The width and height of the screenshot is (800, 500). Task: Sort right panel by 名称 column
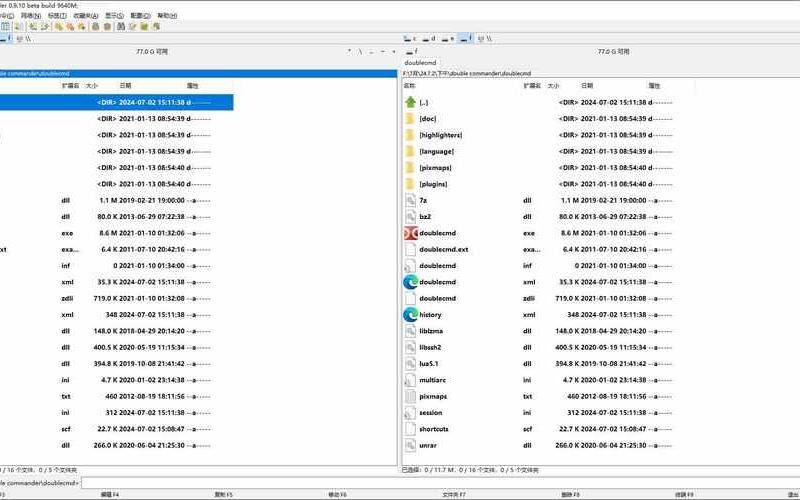click(x=410, y=86)
